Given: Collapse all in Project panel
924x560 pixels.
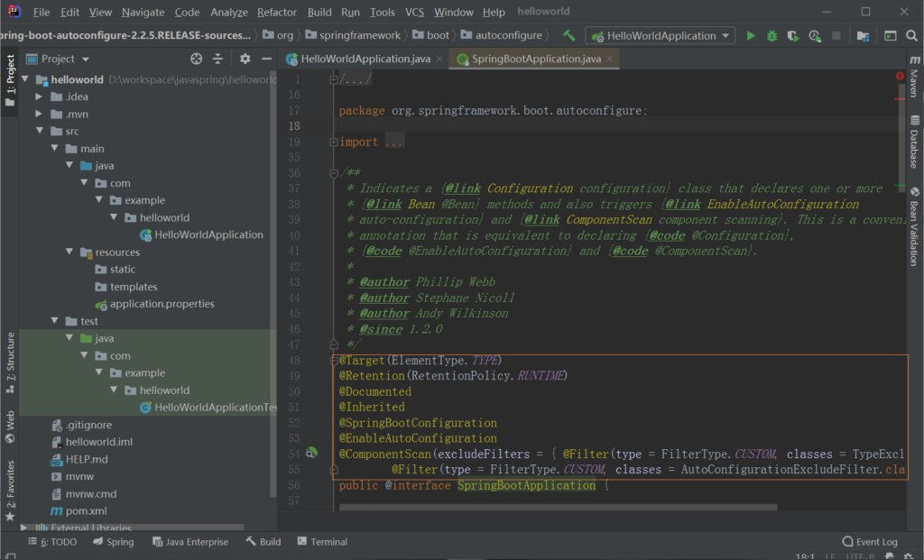Looking at the screenshot, I should click(218, 59).
